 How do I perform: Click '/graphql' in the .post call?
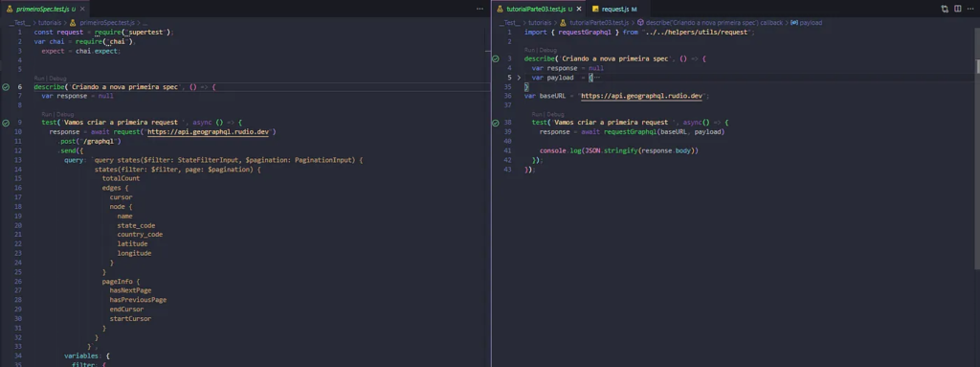click(x=99, y=142)
